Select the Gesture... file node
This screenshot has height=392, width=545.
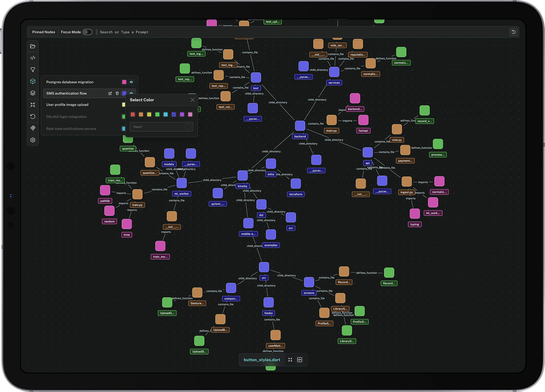197,293
